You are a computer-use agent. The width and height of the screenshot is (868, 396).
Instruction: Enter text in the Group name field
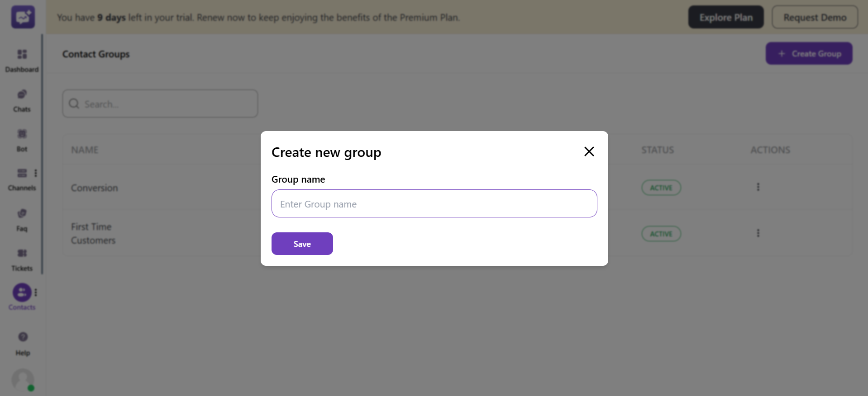[434, 203]
